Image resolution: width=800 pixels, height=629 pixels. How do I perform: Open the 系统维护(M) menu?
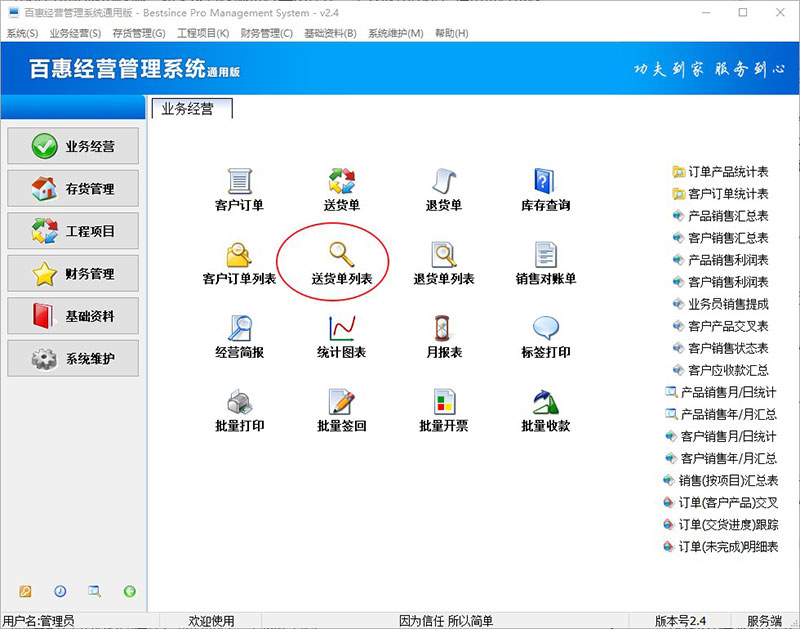[x=395, y=33]
